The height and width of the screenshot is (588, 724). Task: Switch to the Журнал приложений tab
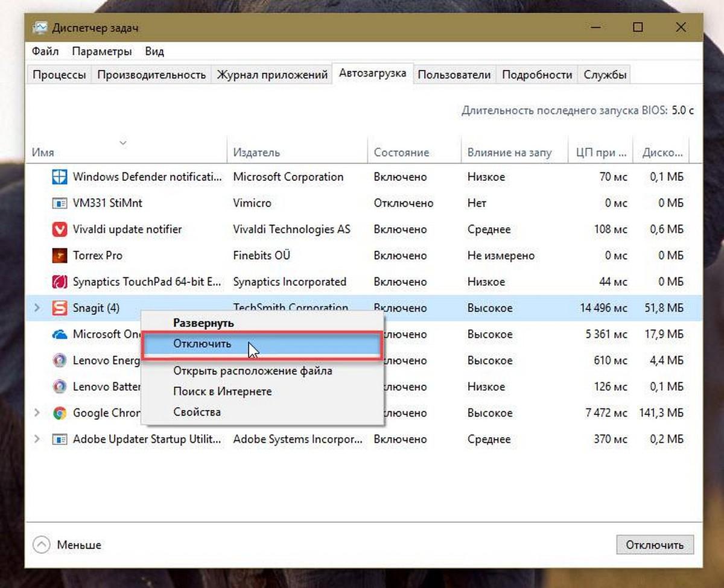(x=272, y=75)
